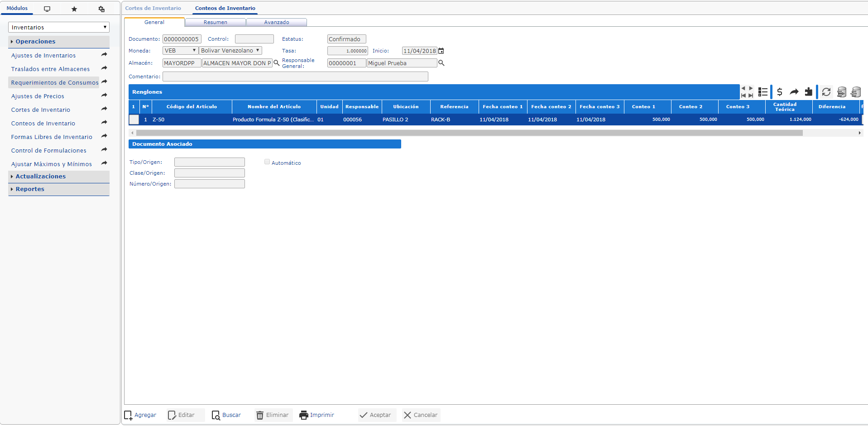Search responsible with magnifier beside Miguel Prueba
Image resolution: width=868 pixels, height=426 pixels.
tap(441, 63)
